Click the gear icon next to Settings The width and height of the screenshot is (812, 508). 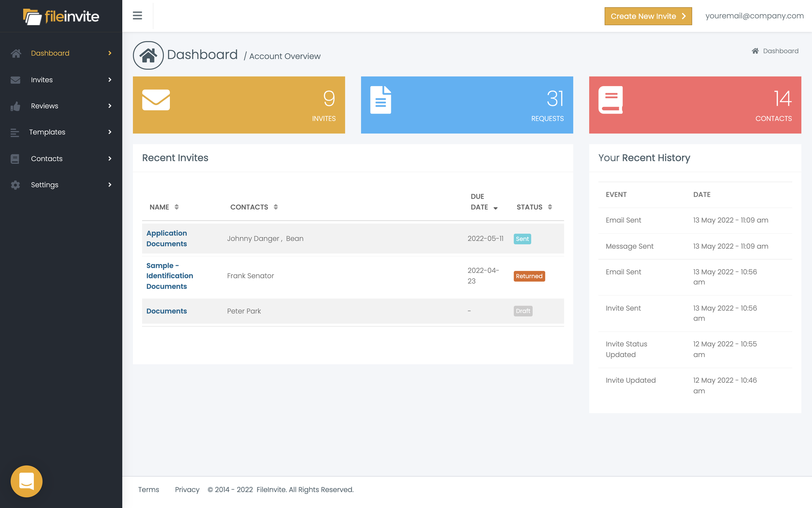coord(15,185)
